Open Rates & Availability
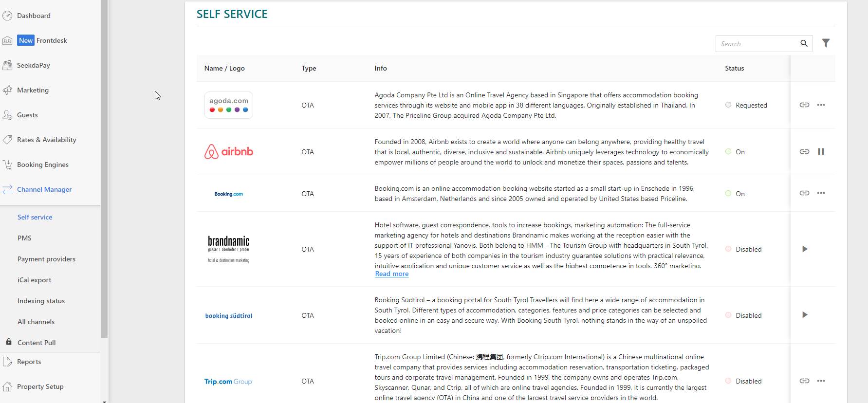This screenshot has height=403, width=868. (47, 140)
